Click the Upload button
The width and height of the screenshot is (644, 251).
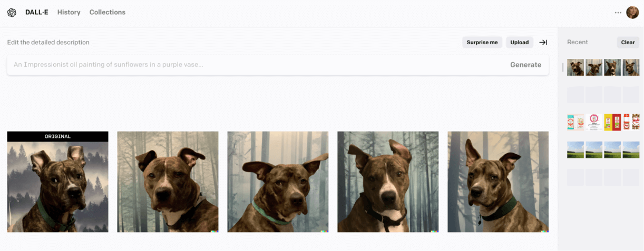pyautogui.click(x=520, y=43)
